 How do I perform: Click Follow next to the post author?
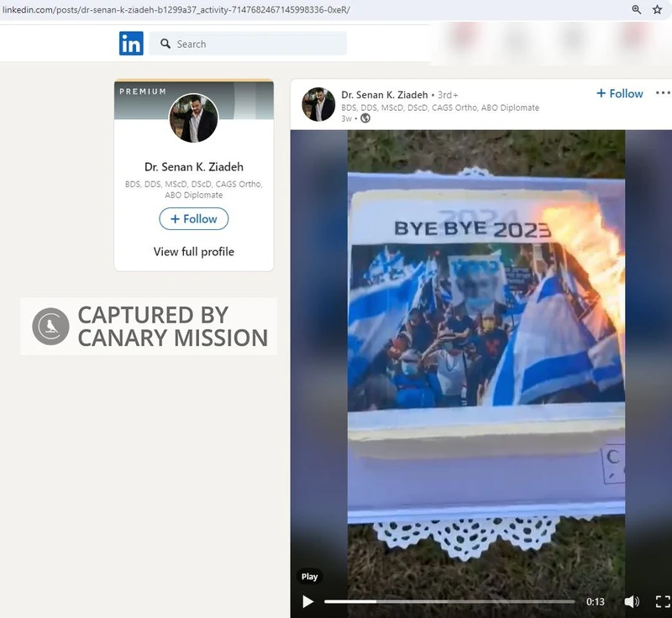click(619, 93)
